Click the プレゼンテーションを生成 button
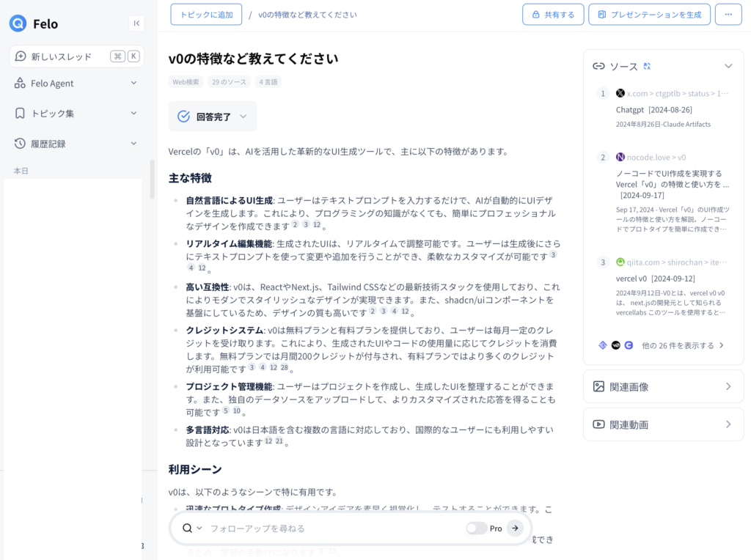Screen dimensions: 751x560 [x=649, y=14]
